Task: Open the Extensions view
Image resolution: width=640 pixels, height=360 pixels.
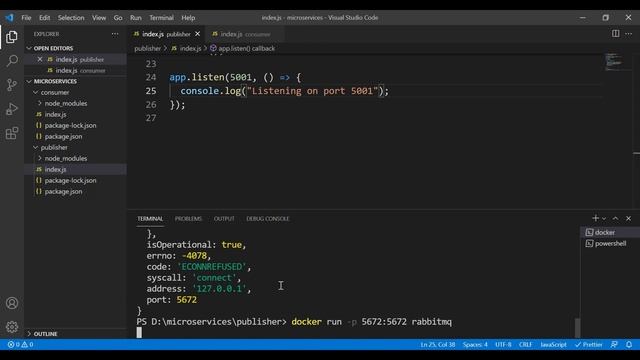Action: tap(12, 133)
